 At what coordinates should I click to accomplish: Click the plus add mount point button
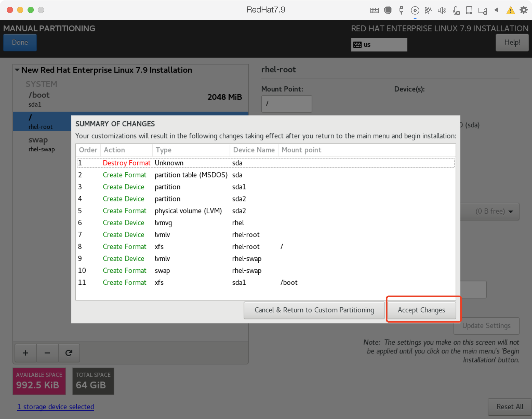25,353
